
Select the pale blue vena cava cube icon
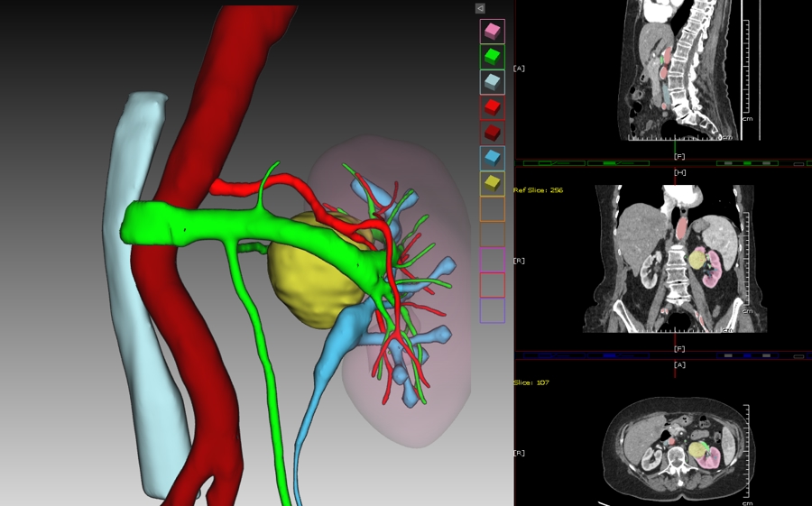click(x=492, y=82)
